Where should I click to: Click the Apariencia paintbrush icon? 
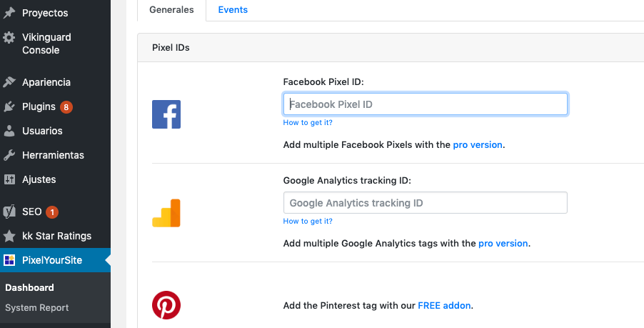pyautogui.click(x=9, y=82)
